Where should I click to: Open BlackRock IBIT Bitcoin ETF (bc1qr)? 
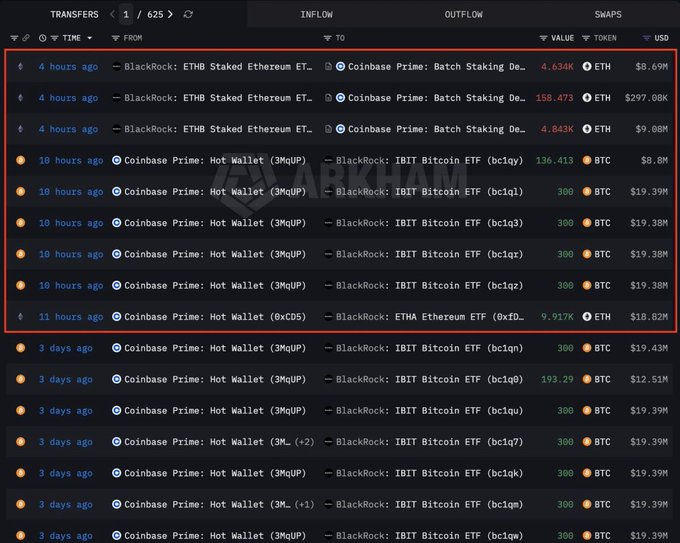[x=429, y=254]
